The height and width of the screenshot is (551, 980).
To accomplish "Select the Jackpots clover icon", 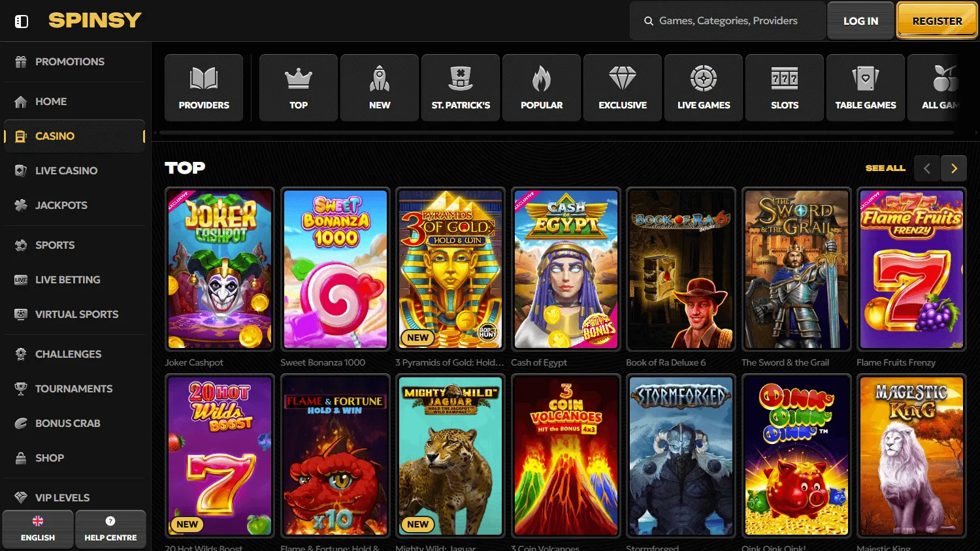I will pyautogui.click(x=20, y=205).
